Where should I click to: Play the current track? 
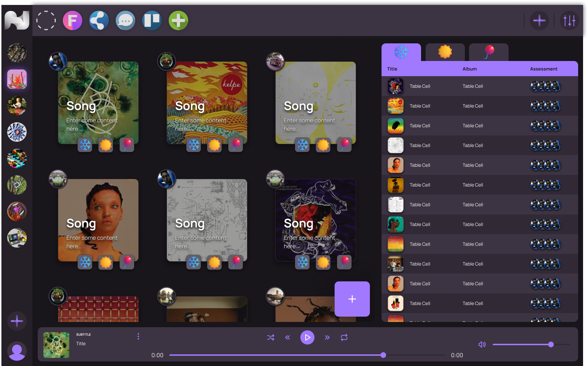click(307, 337)
